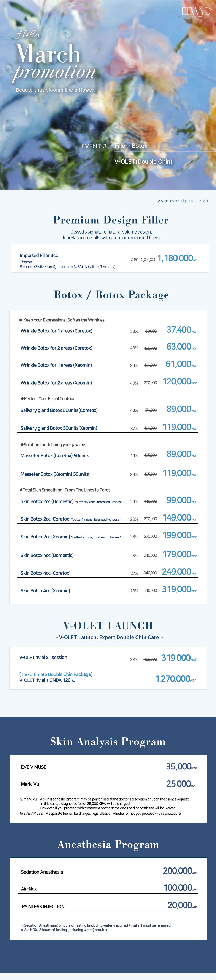The height and width of the screenshot is (980, 216).
Task: Open the V-OLET(Double Chin) event tab
Action: click(x=143, y=161)
